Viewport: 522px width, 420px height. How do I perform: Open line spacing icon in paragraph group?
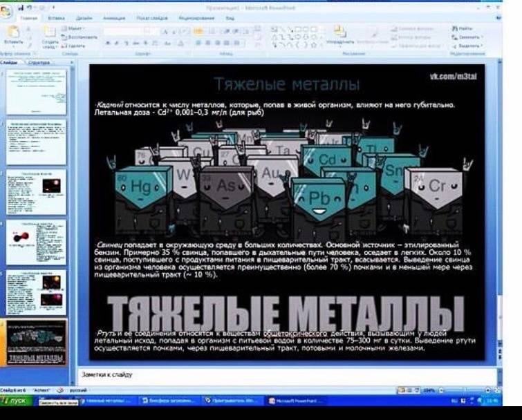click(x=246, y=32)
